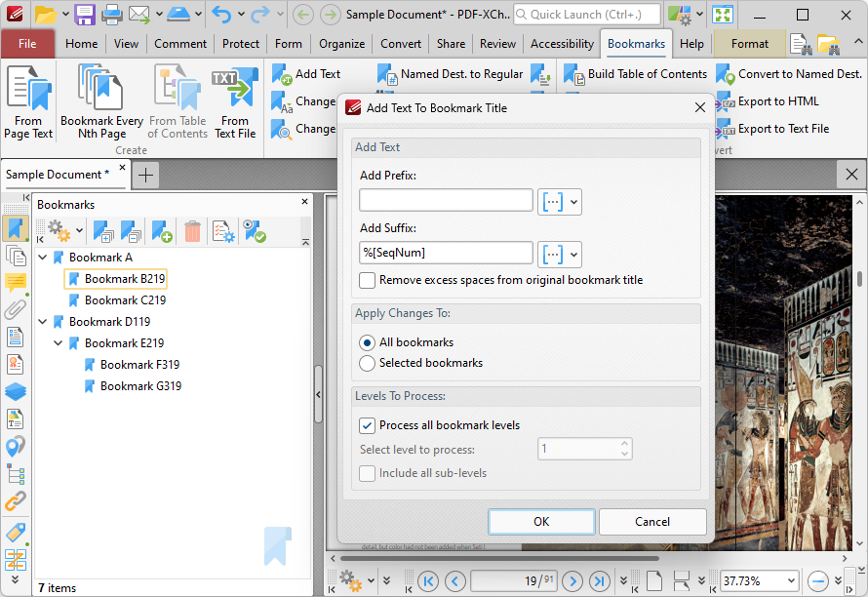Collapse the Bookmark E219 tree node
This screenshot has width=868, height=597.
pyautogui.click(x=59, y=343)
